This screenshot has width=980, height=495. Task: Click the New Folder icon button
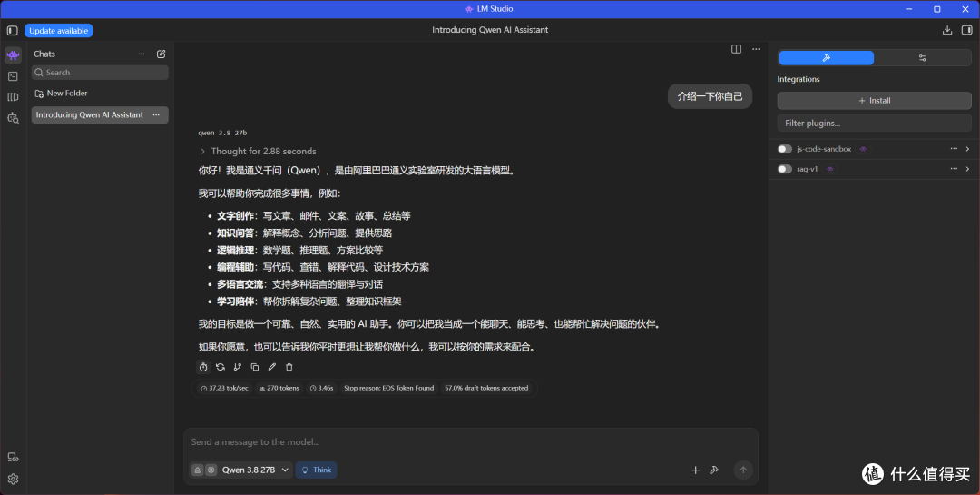coord(39,94)
